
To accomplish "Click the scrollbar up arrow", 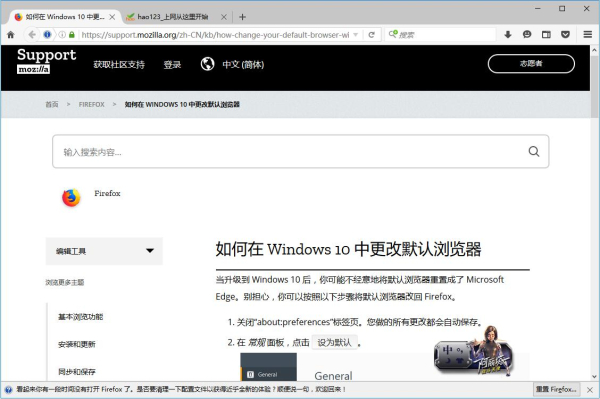I will [594, 50].
